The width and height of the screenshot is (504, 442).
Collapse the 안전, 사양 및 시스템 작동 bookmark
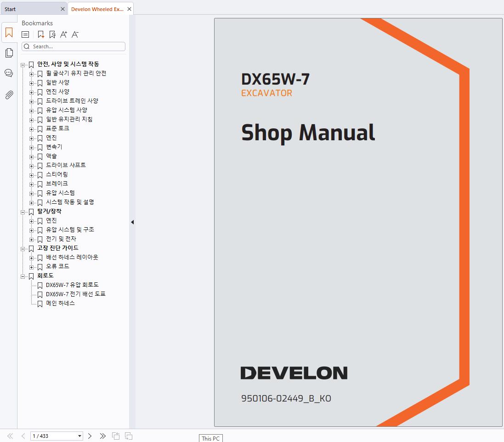[x=23, y=65]
